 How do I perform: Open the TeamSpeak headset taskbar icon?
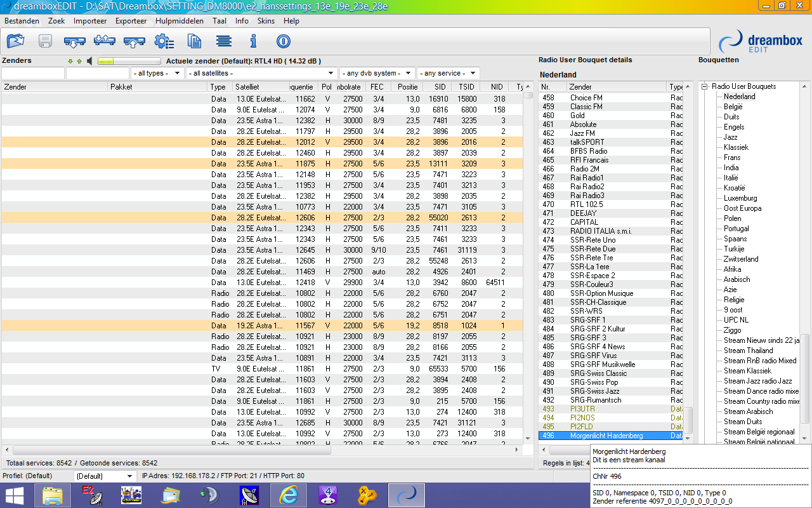coord(210,495)
